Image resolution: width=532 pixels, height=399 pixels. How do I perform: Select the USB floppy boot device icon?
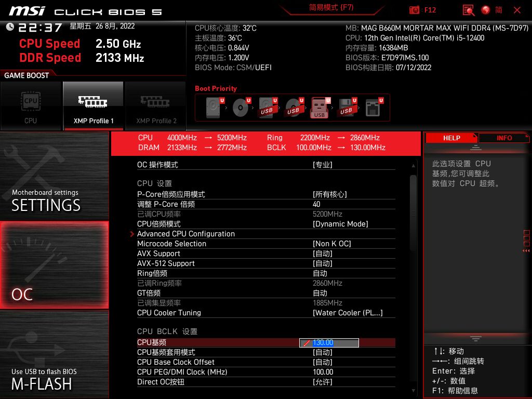pyautogui.click(x=347, y=108)
